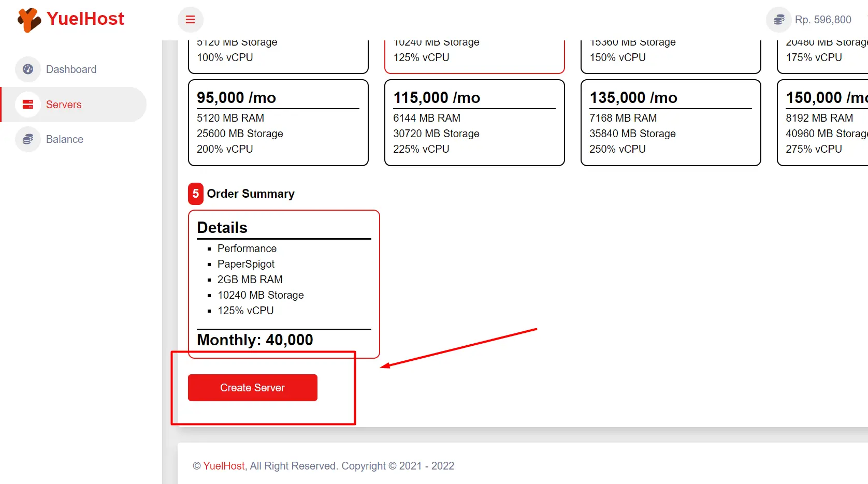Click the Balance coins icon in sidebar

[x=28, y=139]
